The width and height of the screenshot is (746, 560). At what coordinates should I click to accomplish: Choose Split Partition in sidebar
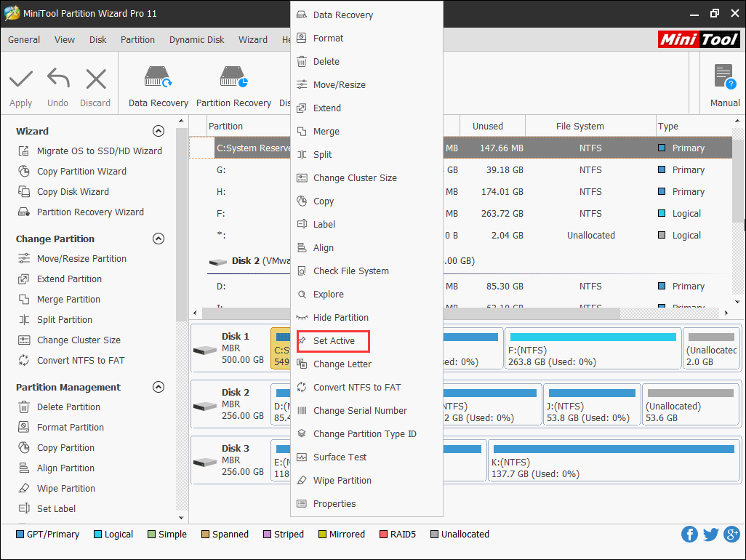(55, 320)
